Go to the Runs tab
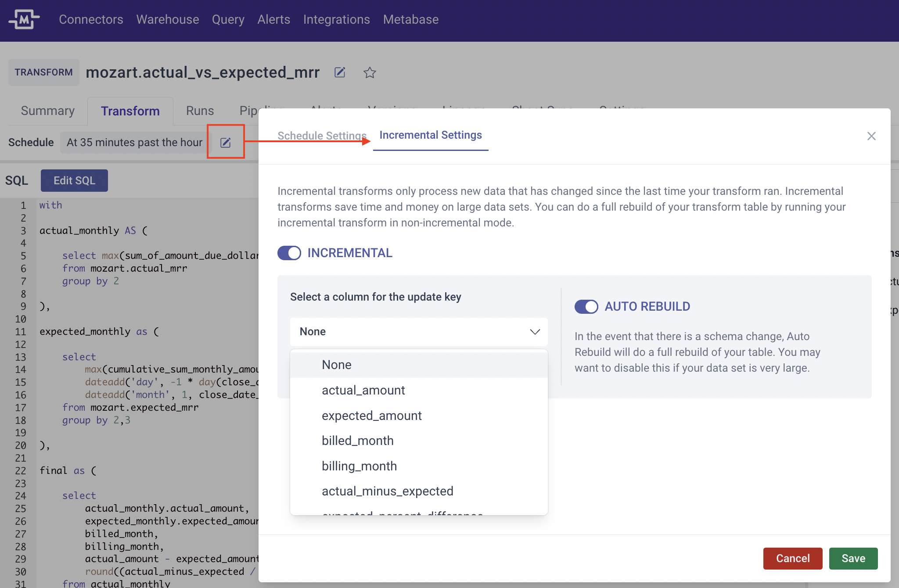The width and height of the screenshot is (899, 588). coord(200,111)
